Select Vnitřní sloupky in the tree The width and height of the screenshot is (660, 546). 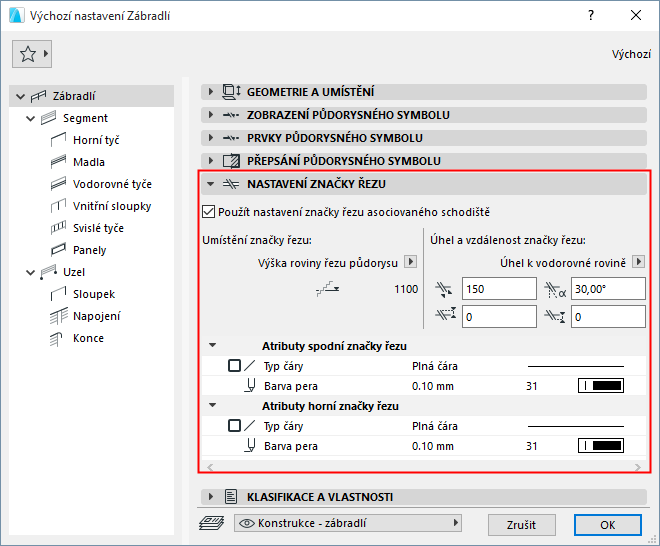(x=112, y=206)
